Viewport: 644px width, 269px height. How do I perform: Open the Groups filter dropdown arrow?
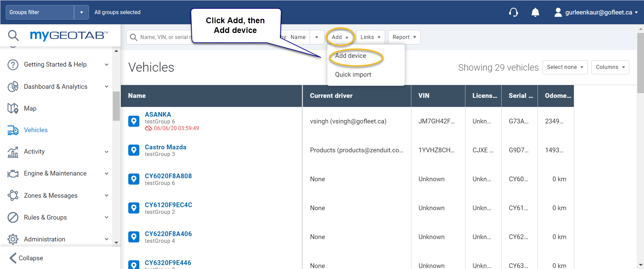81,12
